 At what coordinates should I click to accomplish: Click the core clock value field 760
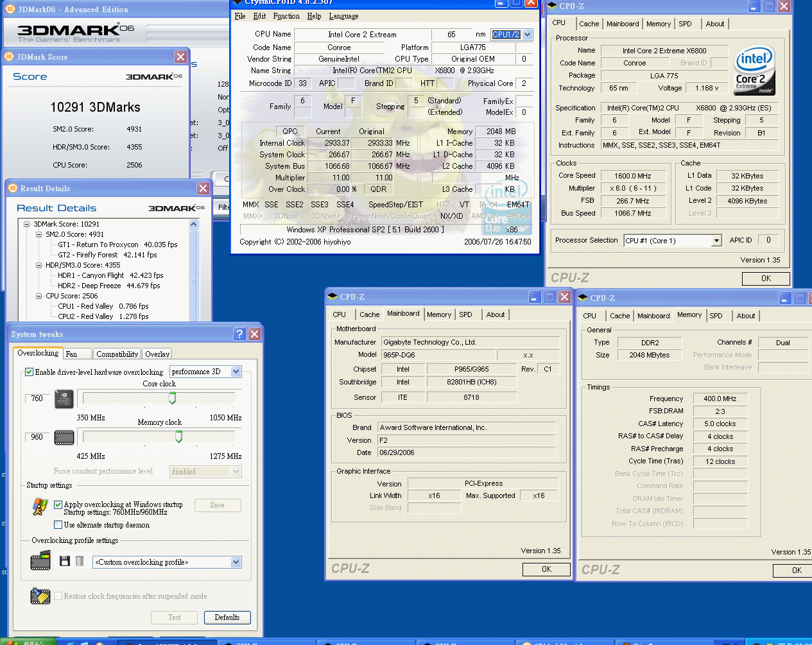coord(37,399)
